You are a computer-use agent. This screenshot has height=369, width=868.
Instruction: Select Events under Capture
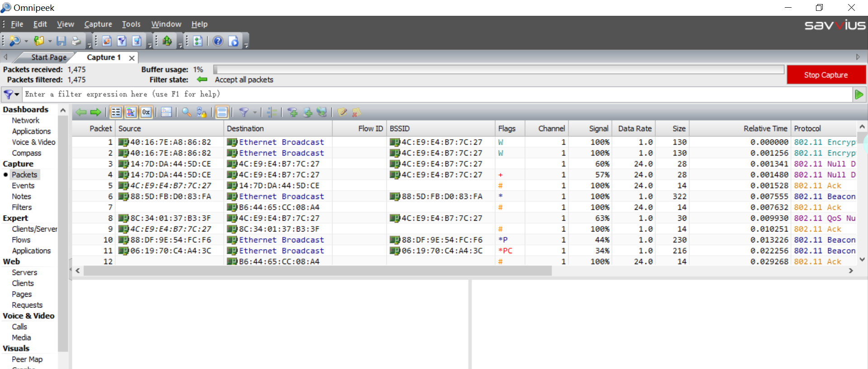click(23, 185)
